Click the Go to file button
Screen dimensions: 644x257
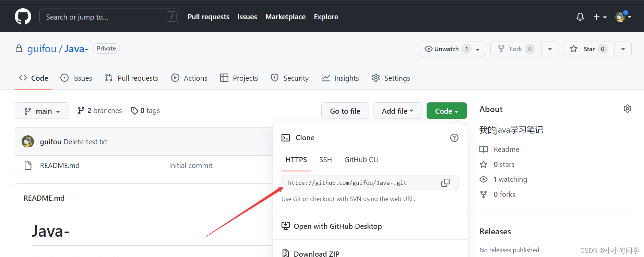pos(345,111)
